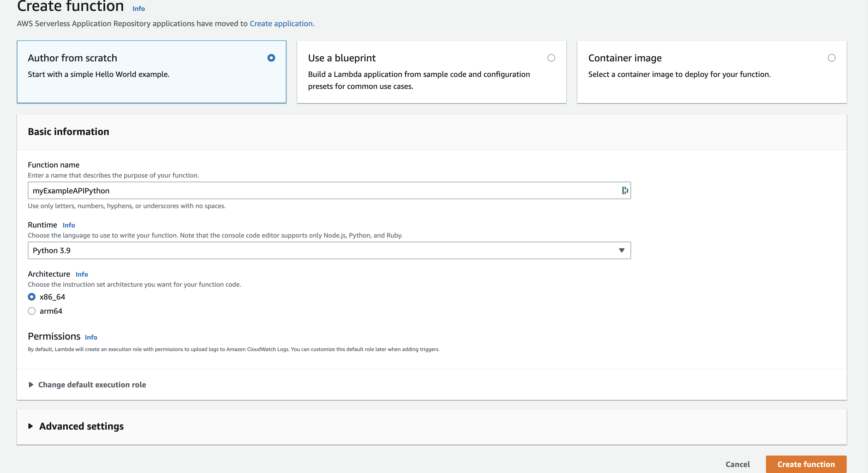Click the password manager icon in Function name field
Image resolution: width=868 pixels, height=473 pixels.
pyautogui.click(x=625, y=191)
